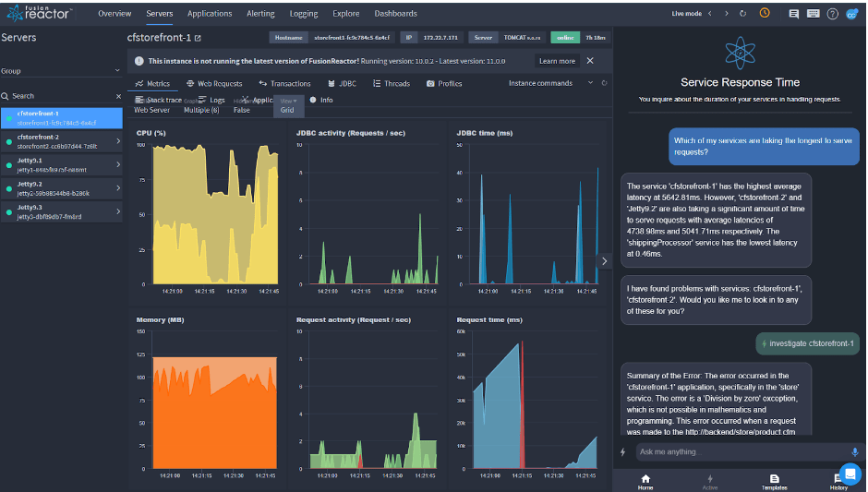Open the Dashboards menu
This screenshot has width=868, height=492.
(396, 13)
